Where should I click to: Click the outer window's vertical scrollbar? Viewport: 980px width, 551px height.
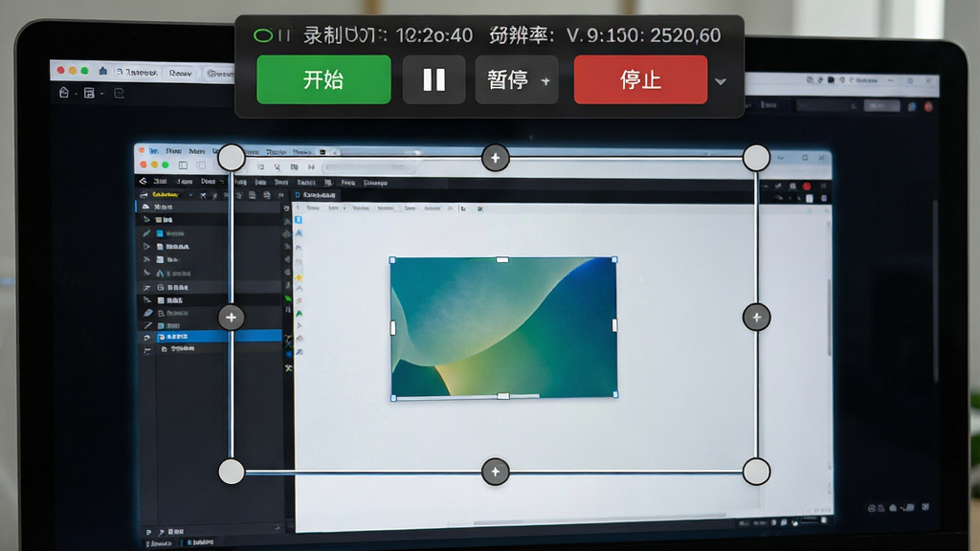[936, 291]
